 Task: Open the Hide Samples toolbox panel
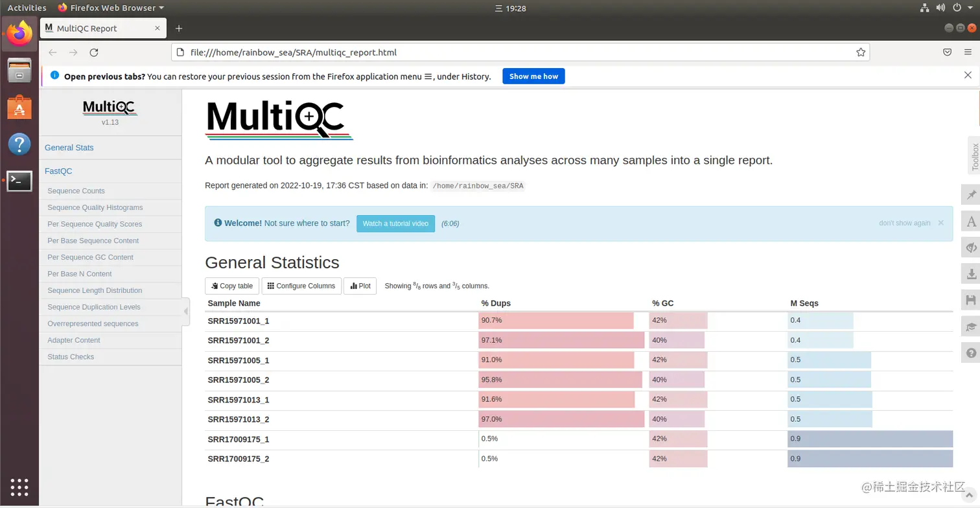970,248
